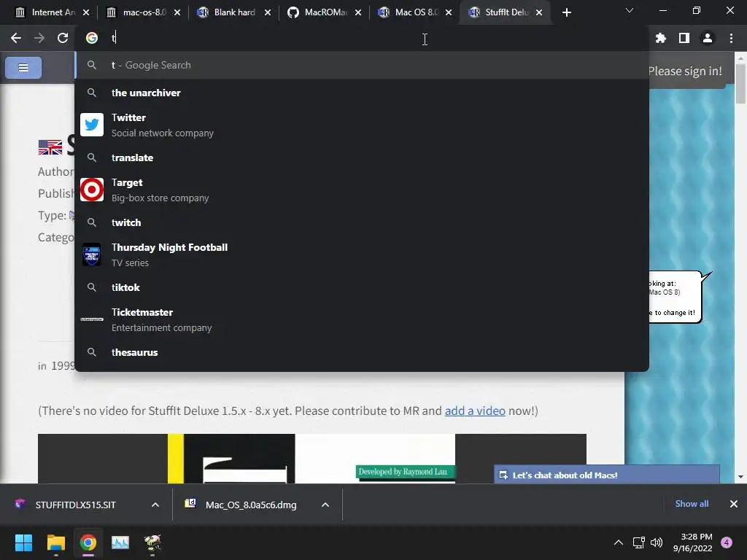Click the Chrome taskbar icon

[x=88, y=542]
